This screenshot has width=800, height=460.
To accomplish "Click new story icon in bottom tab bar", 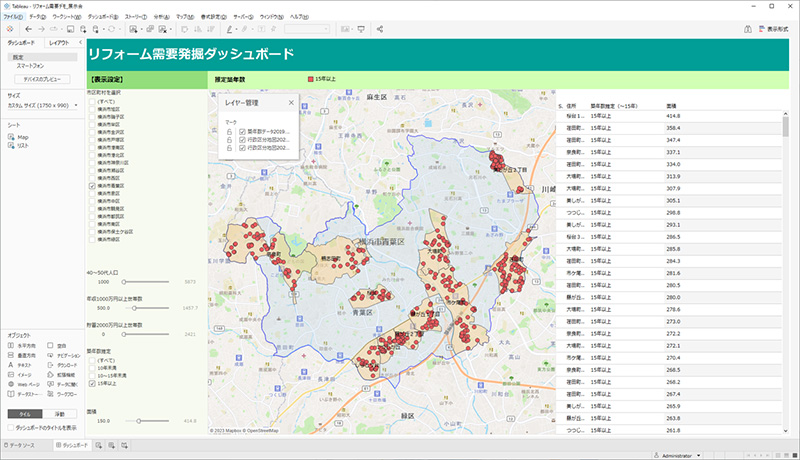I will point(124,445).
